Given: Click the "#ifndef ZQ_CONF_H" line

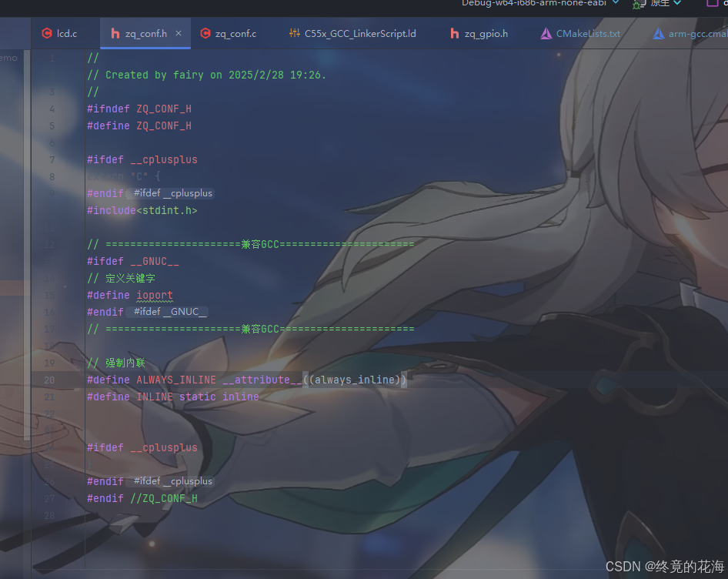Looking at the screenshot, I should [x=139, y=109].
